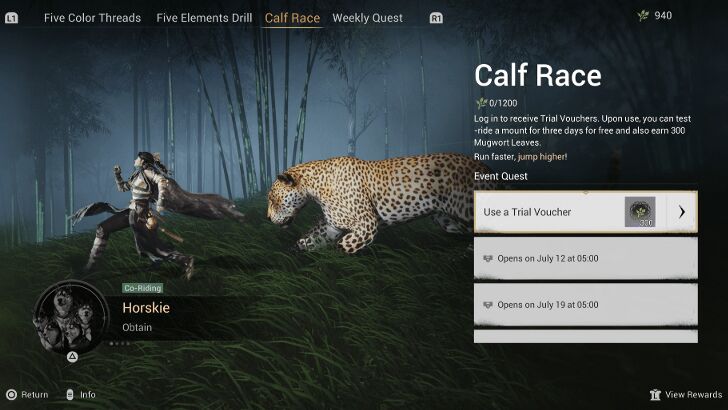Select quest opening on July 12
728x410 pixels.
[585, 259]
